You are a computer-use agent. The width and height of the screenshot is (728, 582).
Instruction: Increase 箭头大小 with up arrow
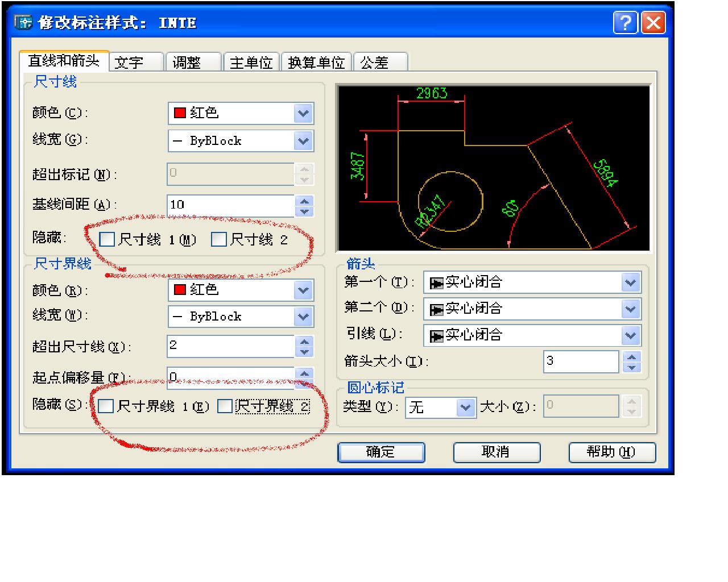[632, 357]
